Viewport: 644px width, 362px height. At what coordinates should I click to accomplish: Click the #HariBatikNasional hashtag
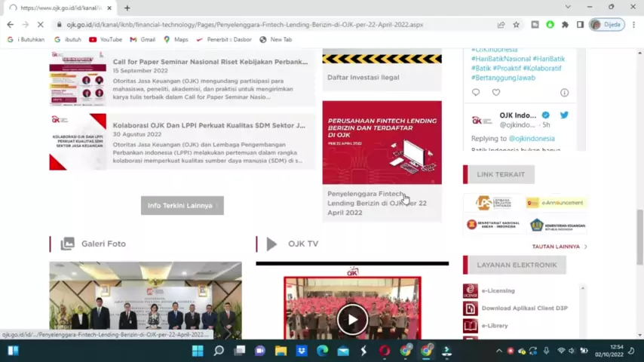pyautogui.click(x=500, y=59)
